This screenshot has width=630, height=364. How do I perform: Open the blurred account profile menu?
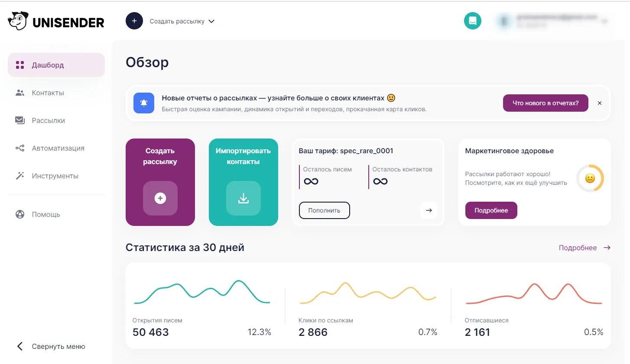[x=552, y=21]
